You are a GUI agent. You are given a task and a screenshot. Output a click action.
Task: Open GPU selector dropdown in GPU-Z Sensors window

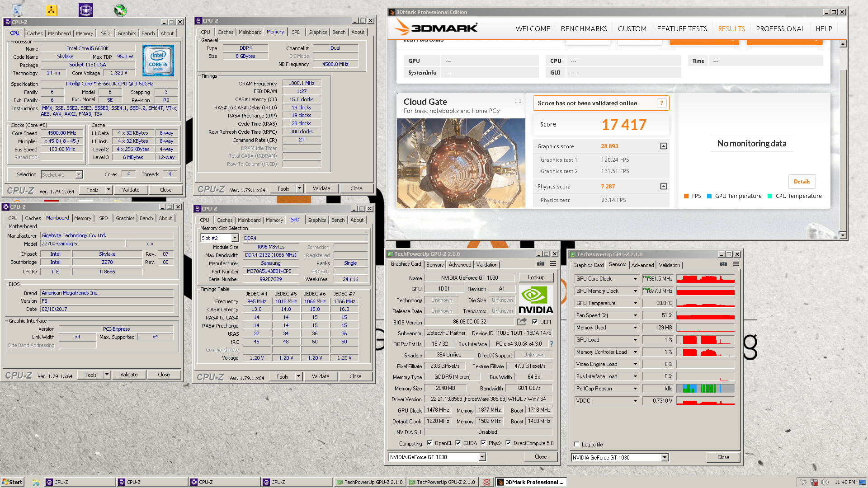665,457
